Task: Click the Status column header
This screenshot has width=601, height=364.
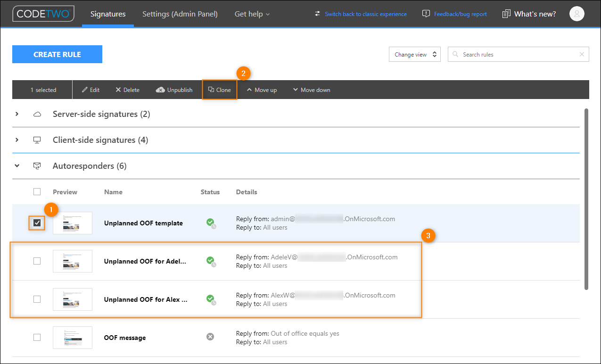Action: (x=210, y=192)
